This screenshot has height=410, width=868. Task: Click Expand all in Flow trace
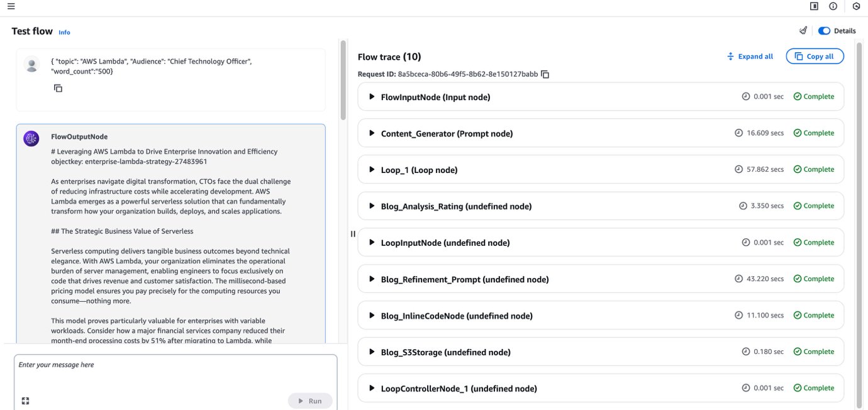pyautogui.click(x=750, y=57)
